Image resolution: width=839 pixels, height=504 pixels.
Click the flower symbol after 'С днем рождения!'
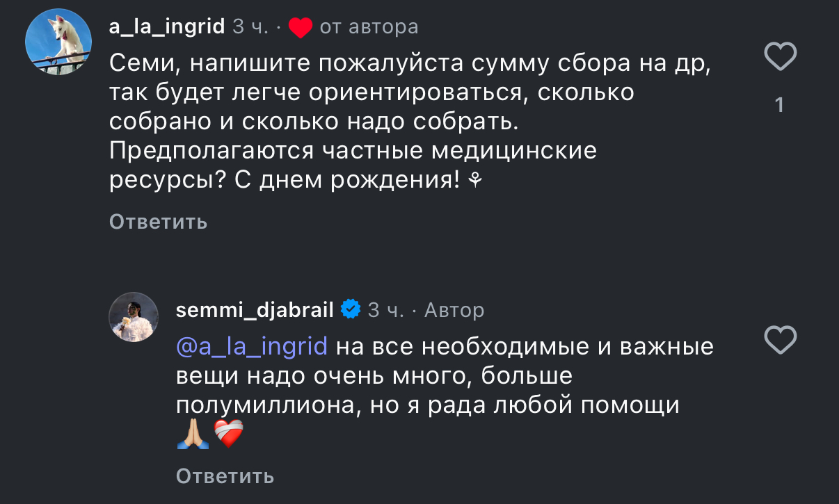point(476,181)
